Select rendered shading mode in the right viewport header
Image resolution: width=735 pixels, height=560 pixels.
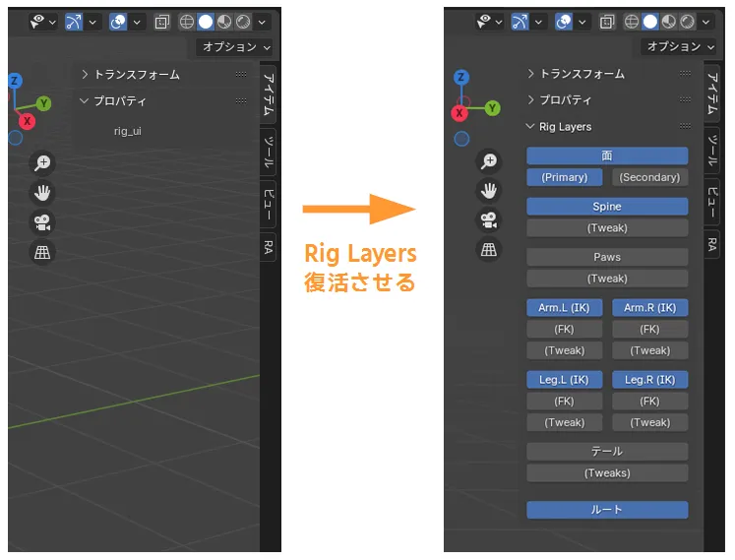pyautogui.click(x=688, y=21)
